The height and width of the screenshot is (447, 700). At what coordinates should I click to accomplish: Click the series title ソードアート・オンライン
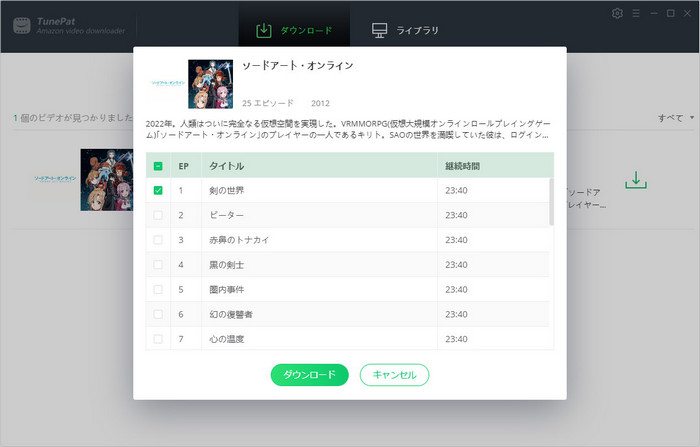tap(298, 66)
